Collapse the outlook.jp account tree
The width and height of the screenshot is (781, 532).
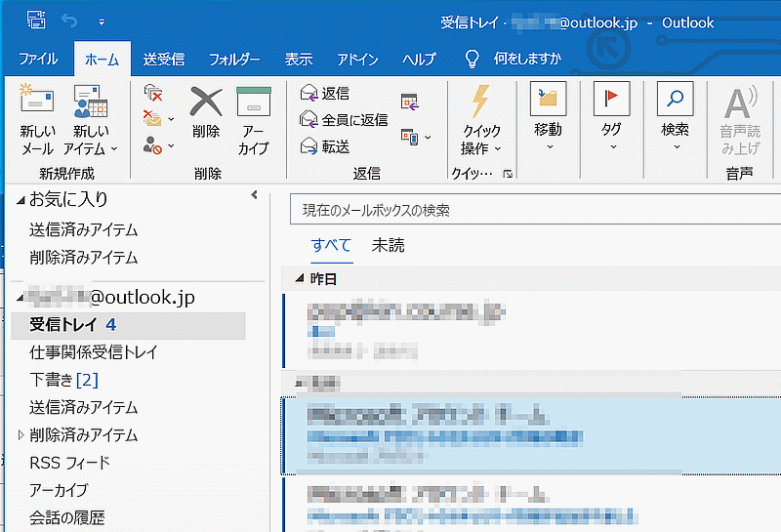pyautogui.click(x=20, y=299)
